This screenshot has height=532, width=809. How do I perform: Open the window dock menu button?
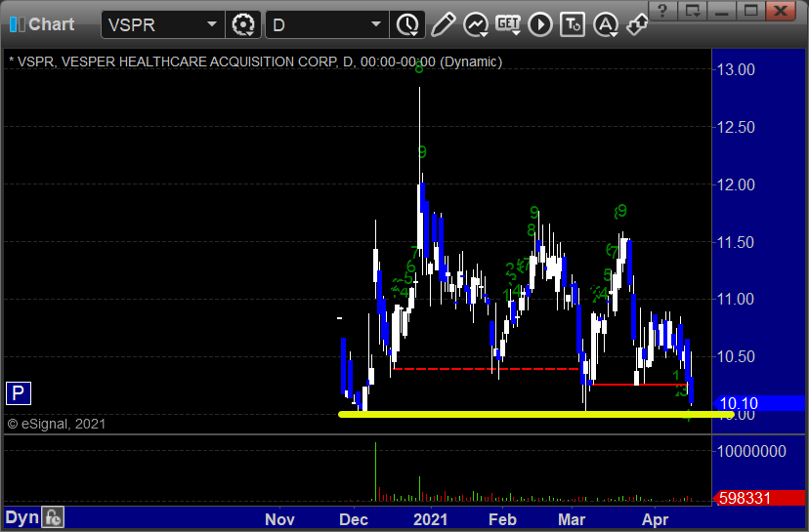pos(693,11)
